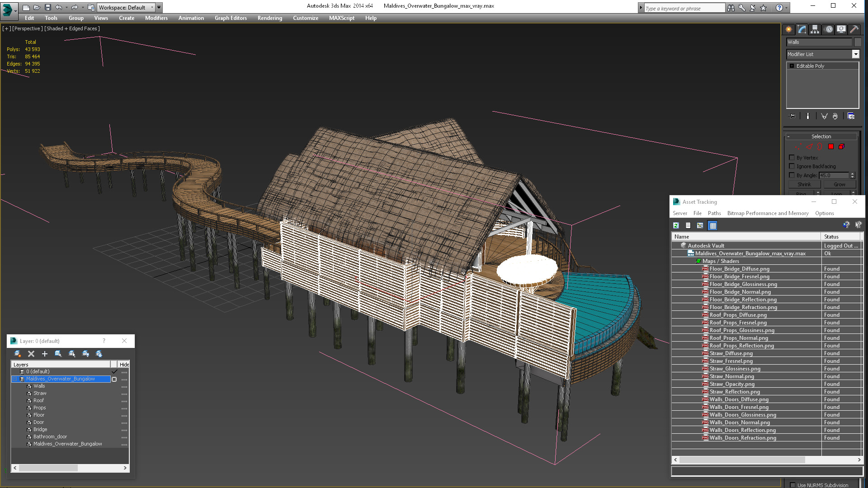This screenshot has height=488, width=868.
Task: Open the Utilities hammer panel tab
Action: pos(854,29)
